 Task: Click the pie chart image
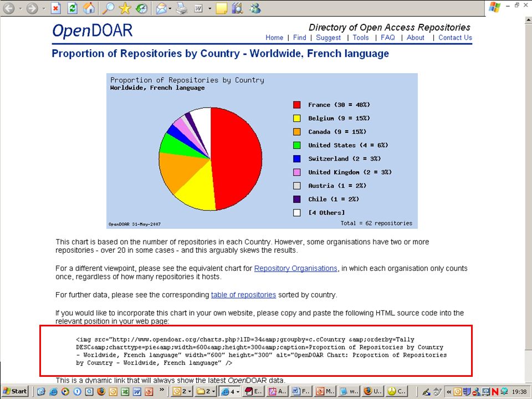(x=211, y=159)
